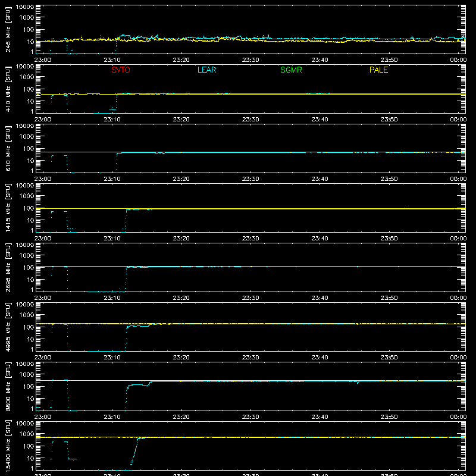The height and width of the screenshot is (476, 476).
Task: Click the yellow PALE station legend label
Action: (x=378, y=70)
